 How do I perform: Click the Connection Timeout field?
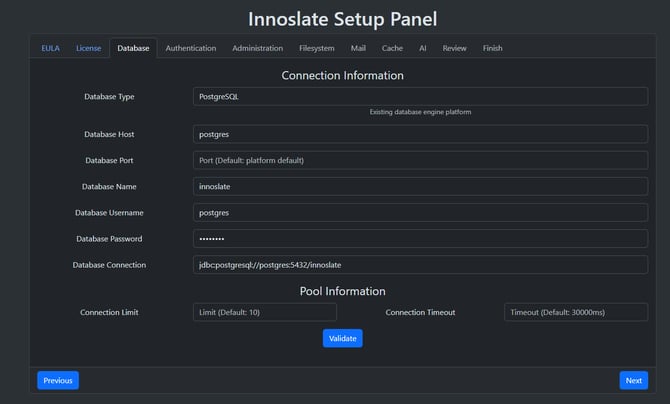pos(575,312)
